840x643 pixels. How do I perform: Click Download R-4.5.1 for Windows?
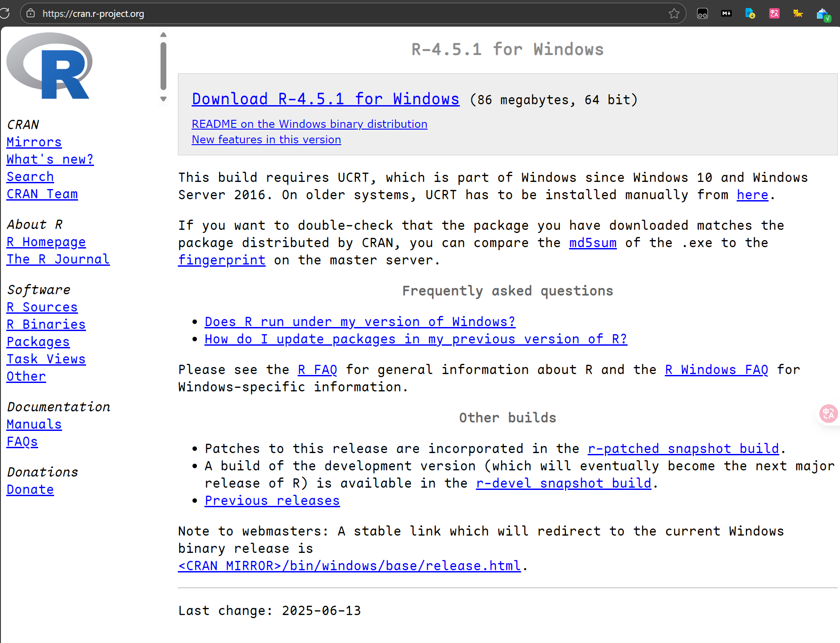(x=326, y=99)
